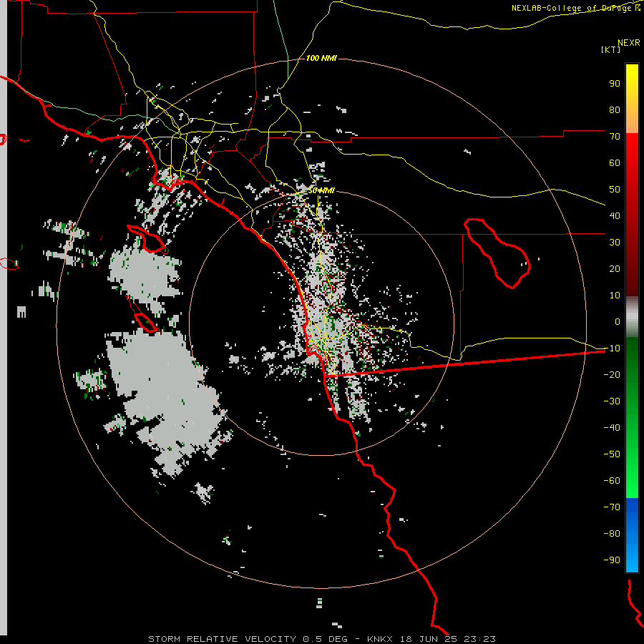Select the positive 20 scale value
Viewport: 644px width, 644px height.
(615, 269)
